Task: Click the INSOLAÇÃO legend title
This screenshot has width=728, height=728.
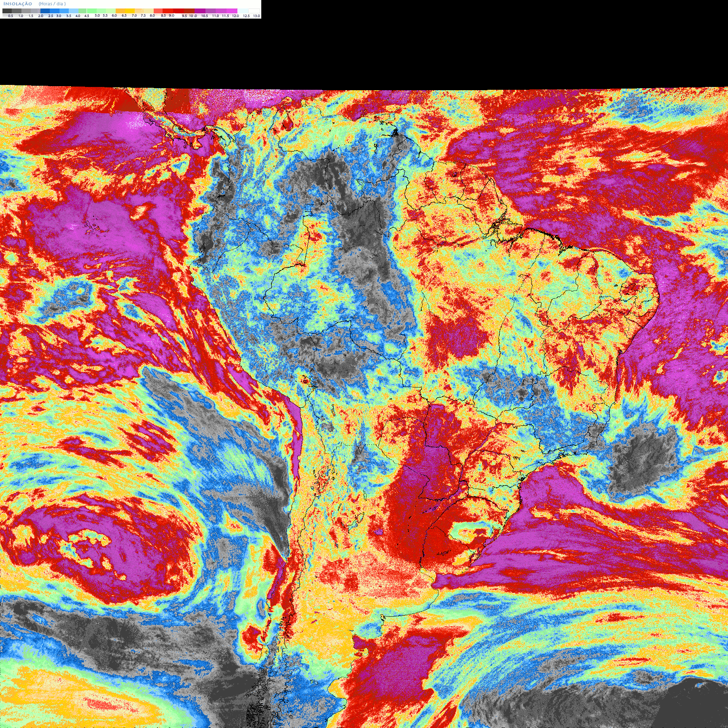Action: tap(18, 4)
